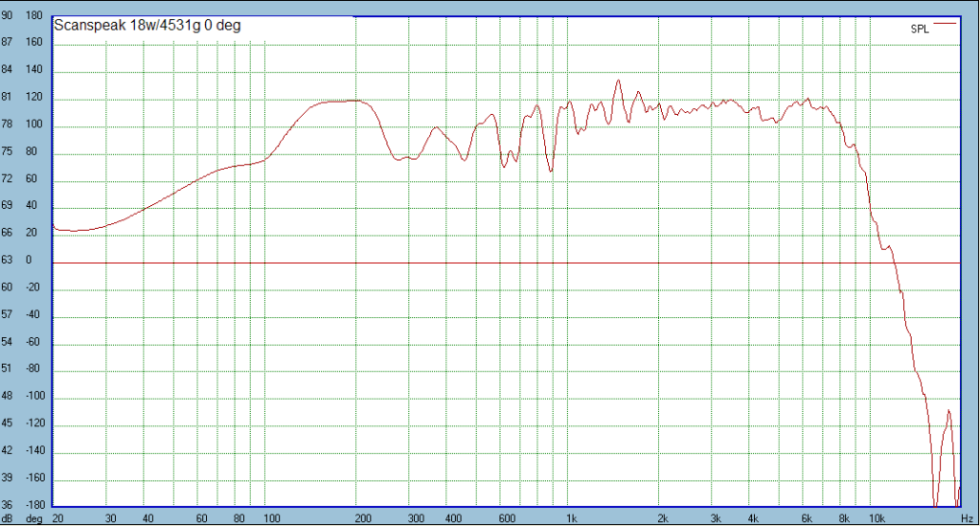Select the 69 dB axis label

pos(7,205)
